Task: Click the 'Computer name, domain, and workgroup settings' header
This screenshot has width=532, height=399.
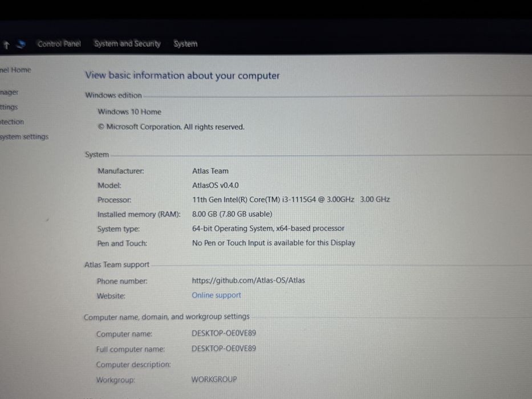Action: [x=166, y=317]
